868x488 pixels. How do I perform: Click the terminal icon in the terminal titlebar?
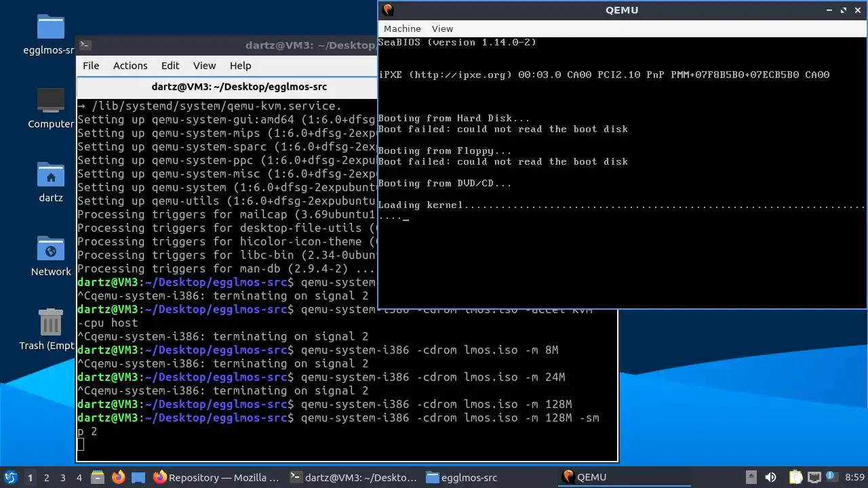tap(85, 45)
